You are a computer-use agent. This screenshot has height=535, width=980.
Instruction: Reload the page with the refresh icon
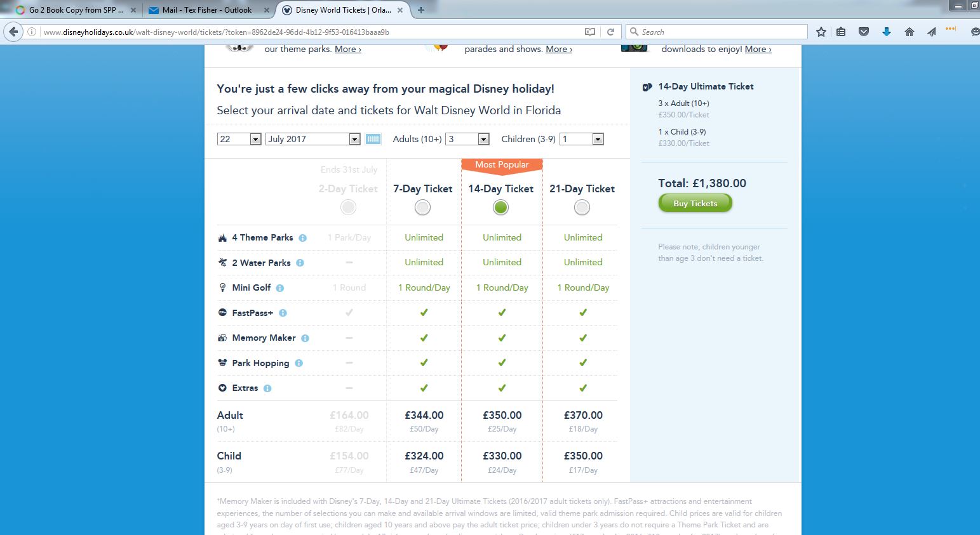611,32
